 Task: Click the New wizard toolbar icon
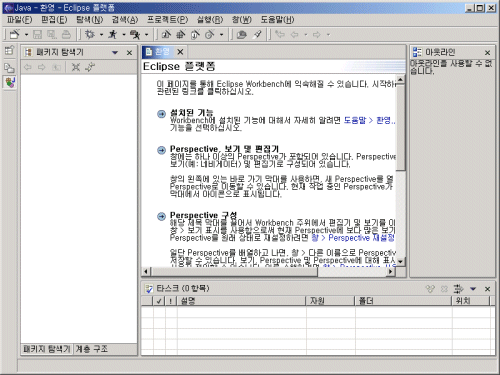click(14, 34)
